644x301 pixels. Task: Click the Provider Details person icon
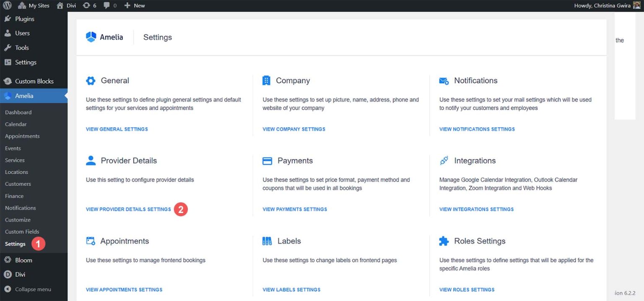(91, 160)
